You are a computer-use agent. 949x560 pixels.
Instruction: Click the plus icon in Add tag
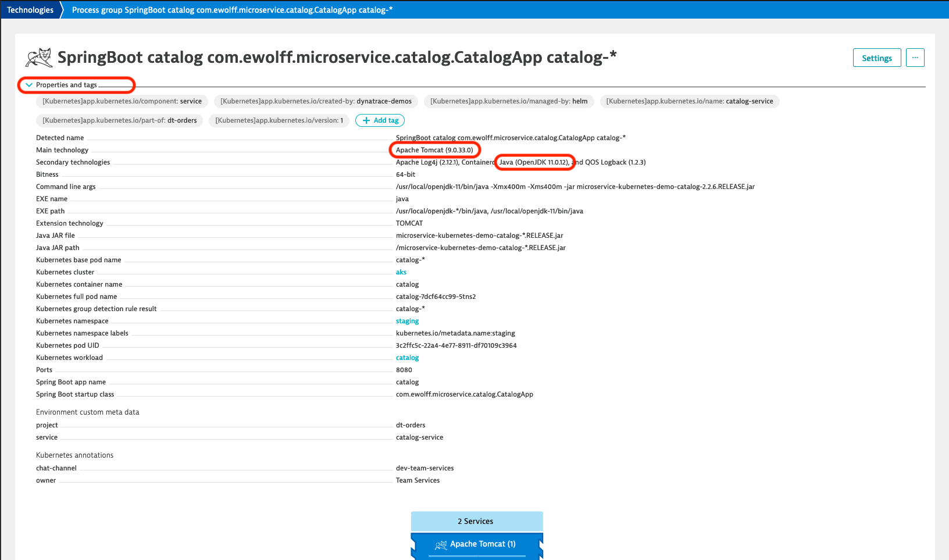tap(366, 120)
